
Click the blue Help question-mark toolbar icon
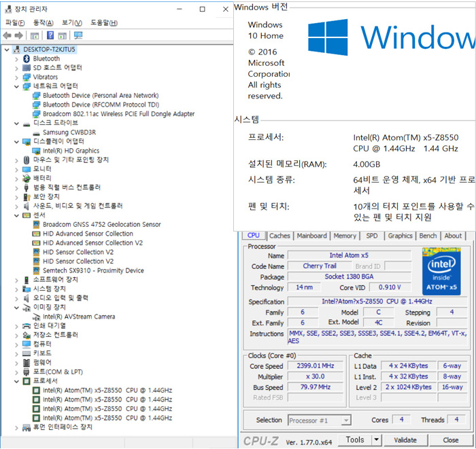click(50, 35)
